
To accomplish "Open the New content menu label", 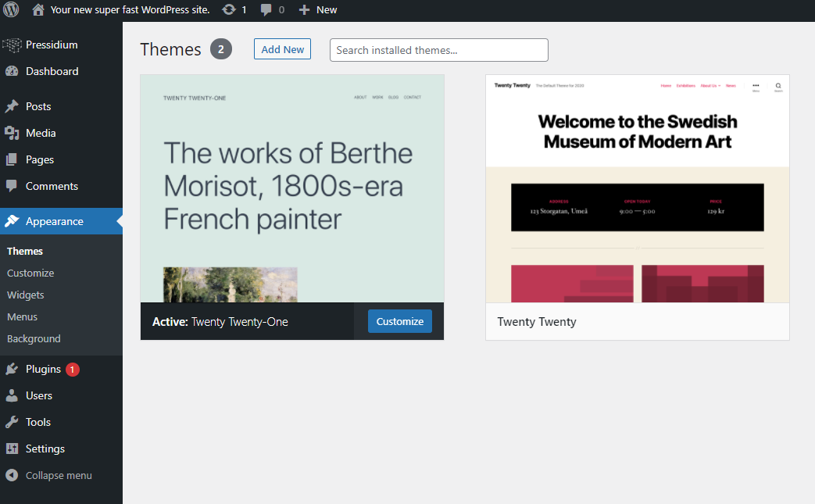I will coord(327,9).
